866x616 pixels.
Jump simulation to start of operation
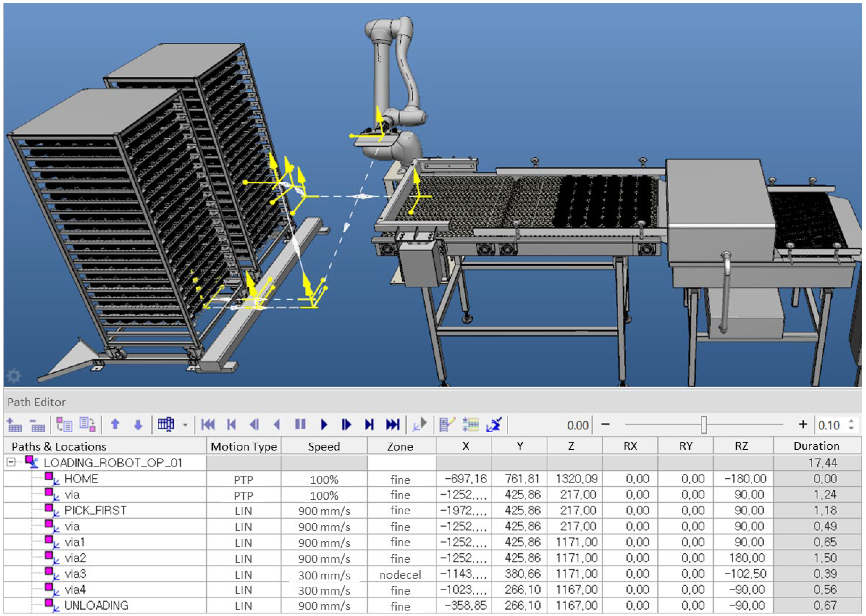point(208,425)
